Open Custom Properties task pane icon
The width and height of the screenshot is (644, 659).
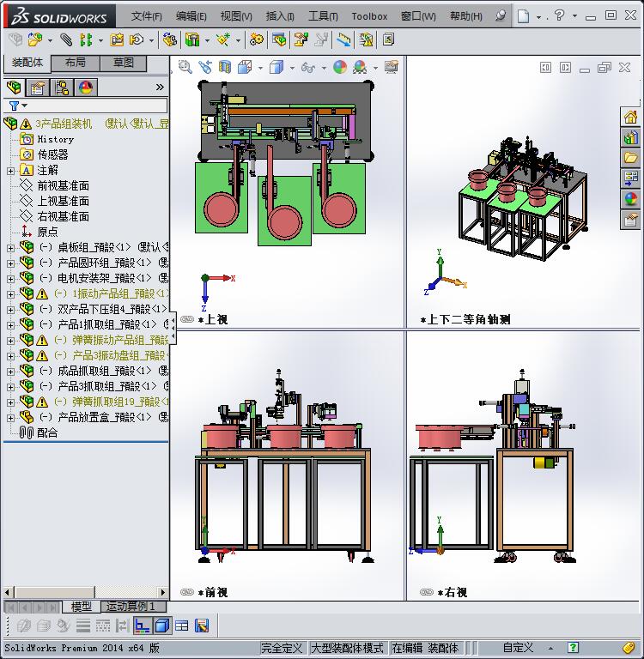click(x=630, y=220)
